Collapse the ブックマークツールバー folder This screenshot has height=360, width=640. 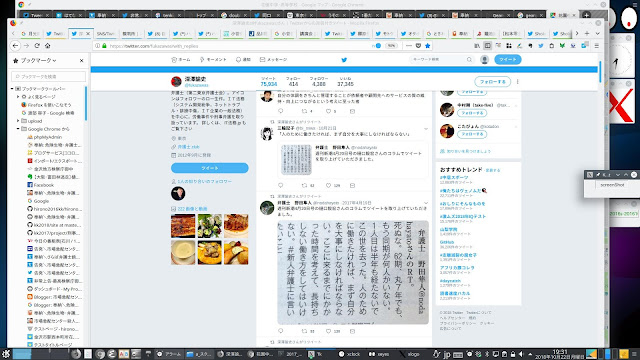point(12,89)
